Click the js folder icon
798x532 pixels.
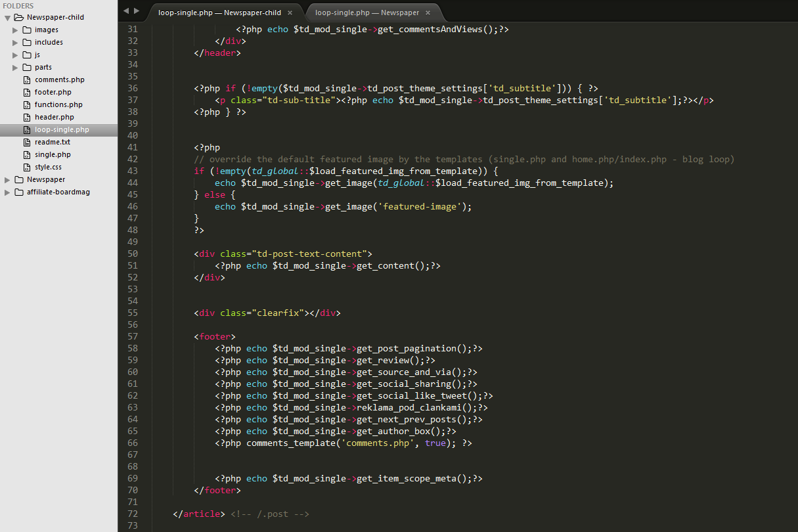pyautogui.click(x=27, y=55)
